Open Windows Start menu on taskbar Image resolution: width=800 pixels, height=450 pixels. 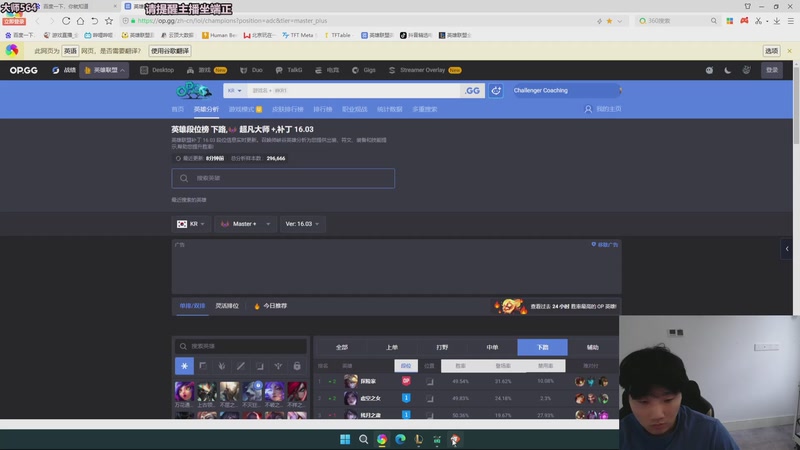pyautogui.click(x=345, y=439)
